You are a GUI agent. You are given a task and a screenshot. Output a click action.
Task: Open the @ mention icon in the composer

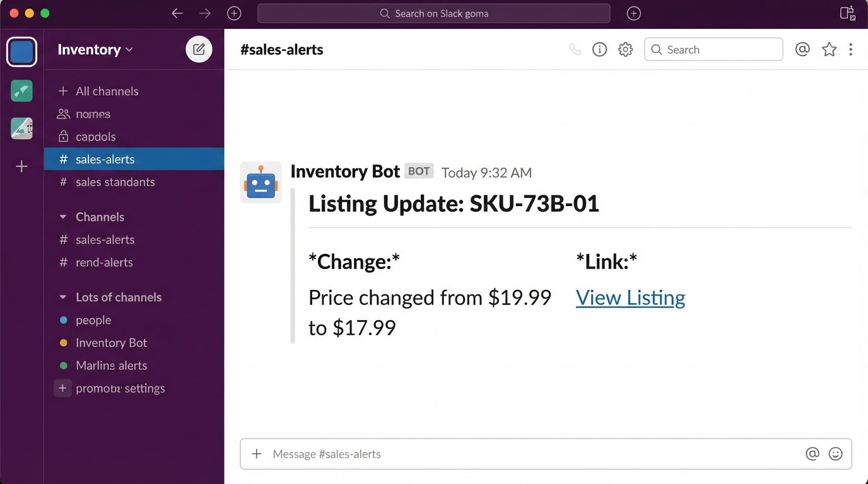tap(812, 453)
